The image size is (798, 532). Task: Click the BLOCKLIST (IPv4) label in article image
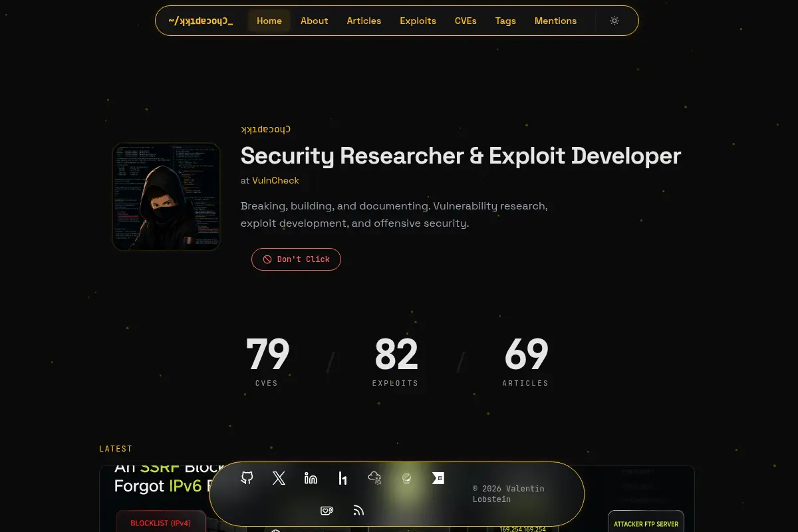pos(161,523)
